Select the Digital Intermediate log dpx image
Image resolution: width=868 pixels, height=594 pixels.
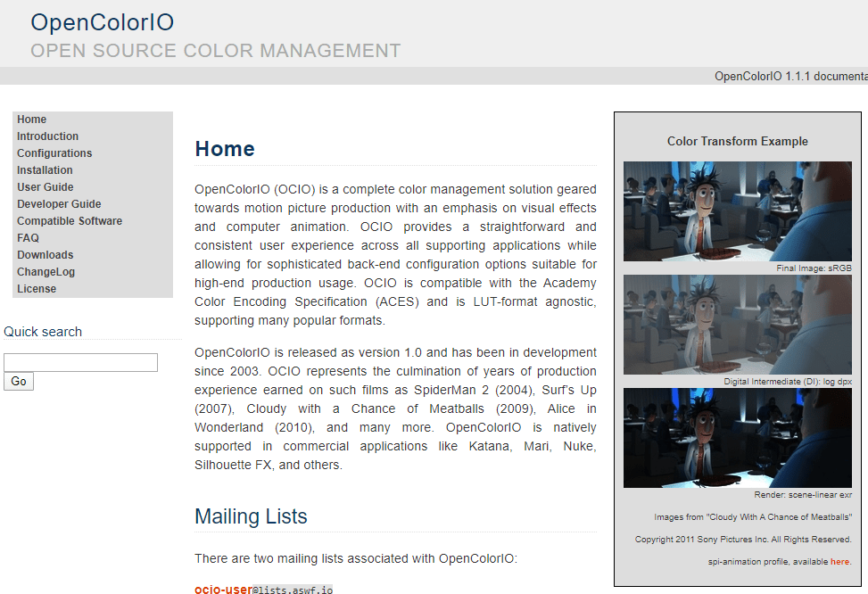click(737, 324)
